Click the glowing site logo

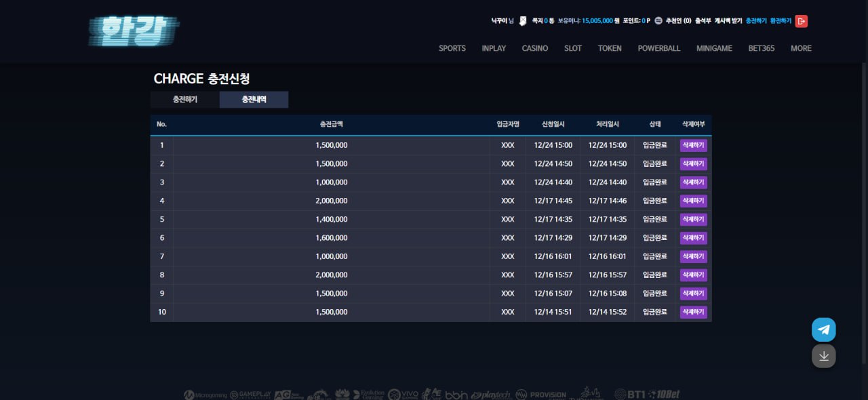(134, 31)
